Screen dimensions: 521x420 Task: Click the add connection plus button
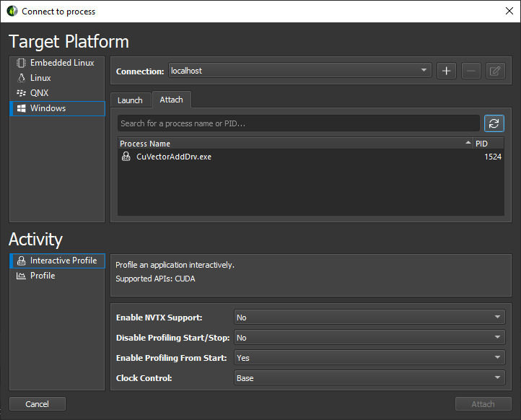[x=446, y=71]
